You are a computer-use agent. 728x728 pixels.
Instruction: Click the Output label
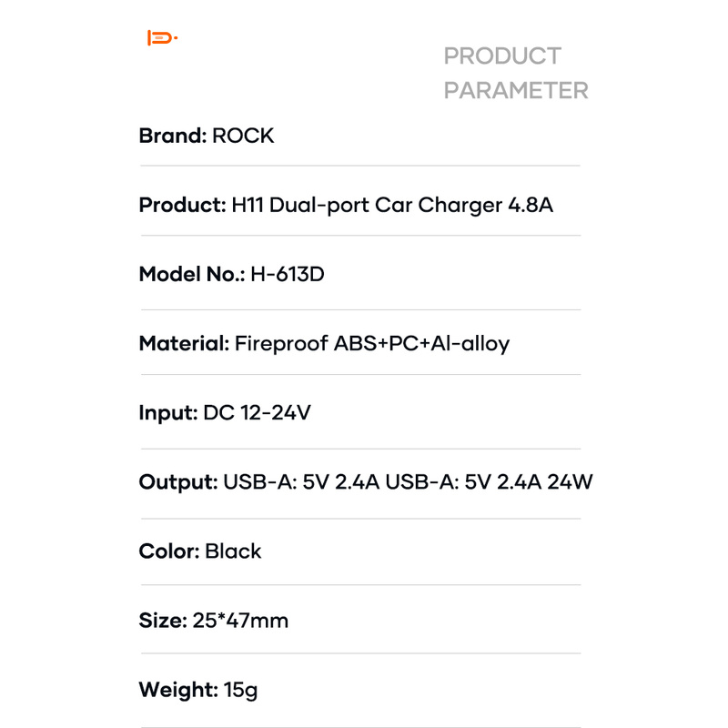click(177, 481)
